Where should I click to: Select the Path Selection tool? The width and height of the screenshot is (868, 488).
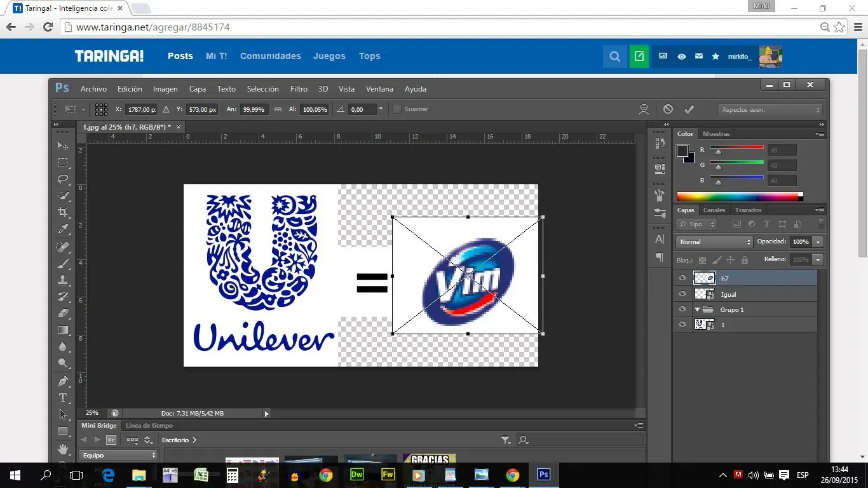[x=63, y=414]
